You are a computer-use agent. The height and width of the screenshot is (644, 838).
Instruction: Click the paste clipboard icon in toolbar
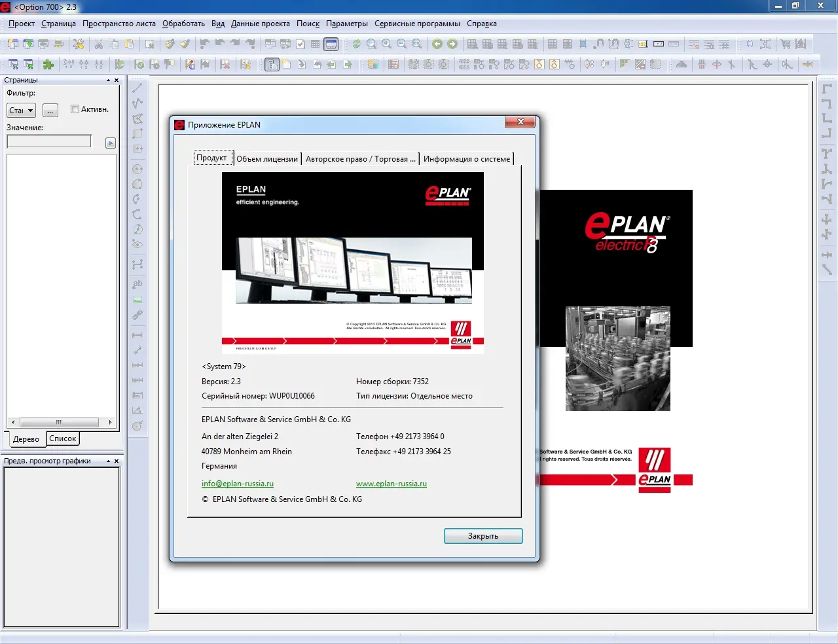click(x=129, y=45)
